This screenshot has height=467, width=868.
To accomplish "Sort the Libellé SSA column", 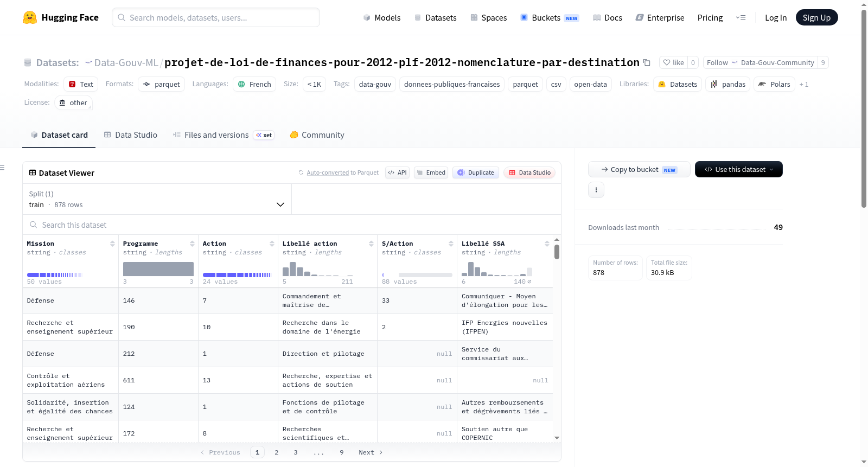I will (x=547, y=244).
